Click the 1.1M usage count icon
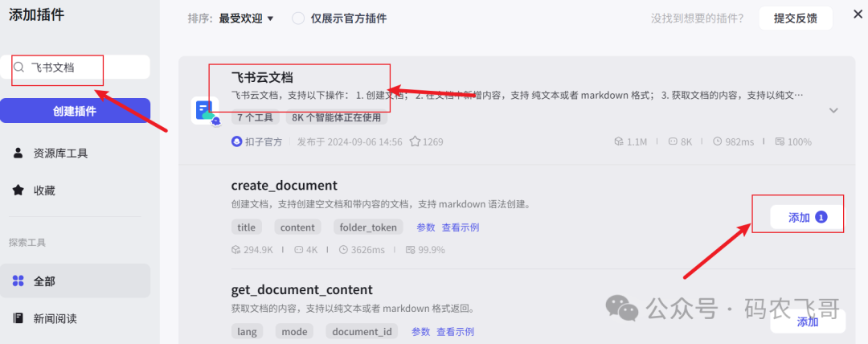 (x=618, y=141)
